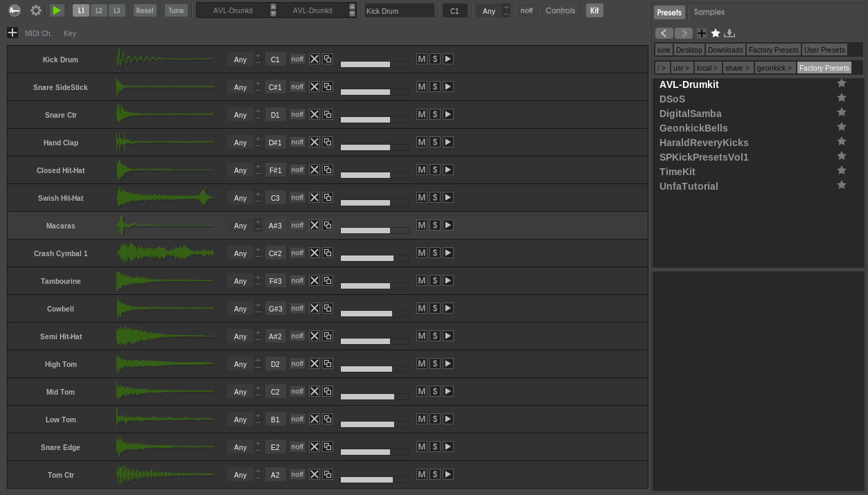Viewport: 868px width, 495px height.
Task: Navigate back in the preset browser
Action: (x=664, y=33)
